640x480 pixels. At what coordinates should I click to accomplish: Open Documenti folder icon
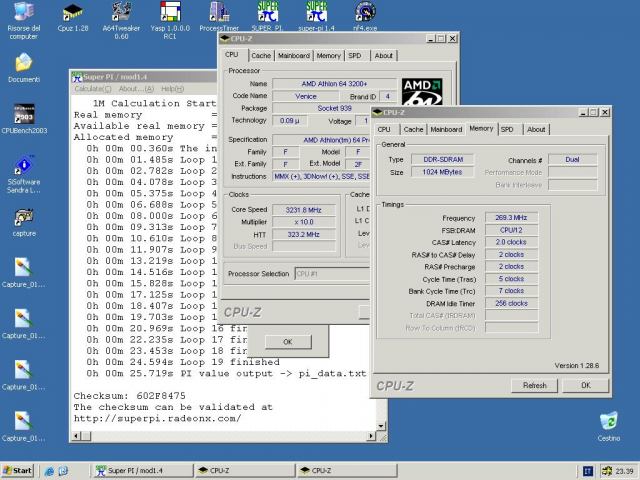tap(24, 68)
